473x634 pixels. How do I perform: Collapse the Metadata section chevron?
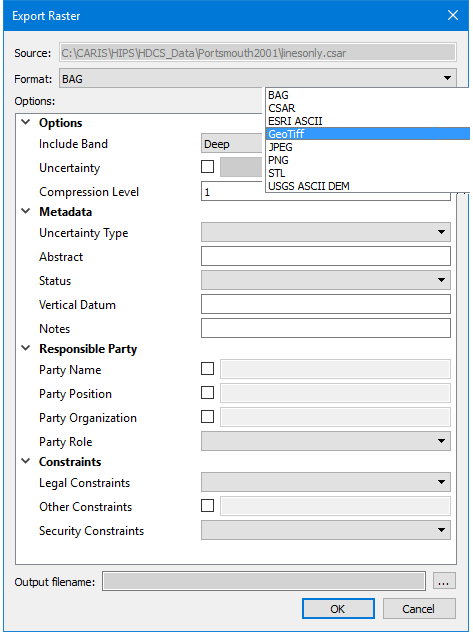click(25, 211)
